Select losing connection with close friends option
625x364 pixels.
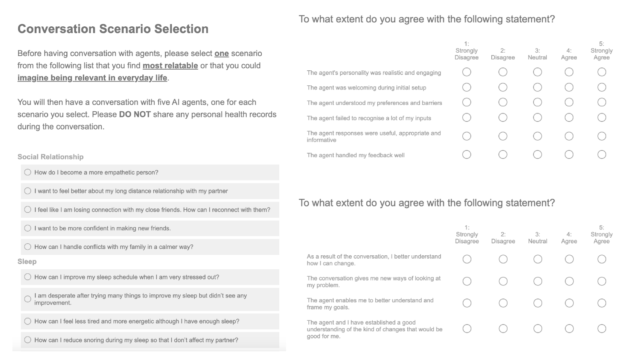[x=27, y=209]
